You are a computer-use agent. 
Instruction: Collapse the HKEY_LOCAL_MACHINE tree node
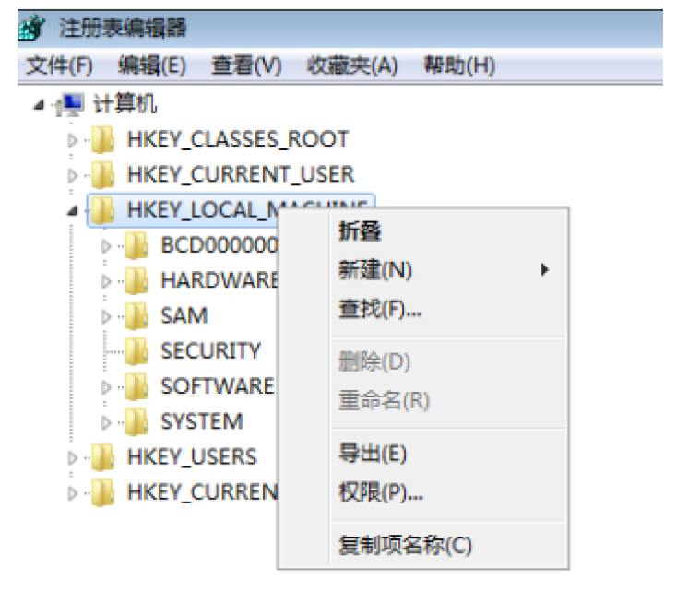pos(73,211)
